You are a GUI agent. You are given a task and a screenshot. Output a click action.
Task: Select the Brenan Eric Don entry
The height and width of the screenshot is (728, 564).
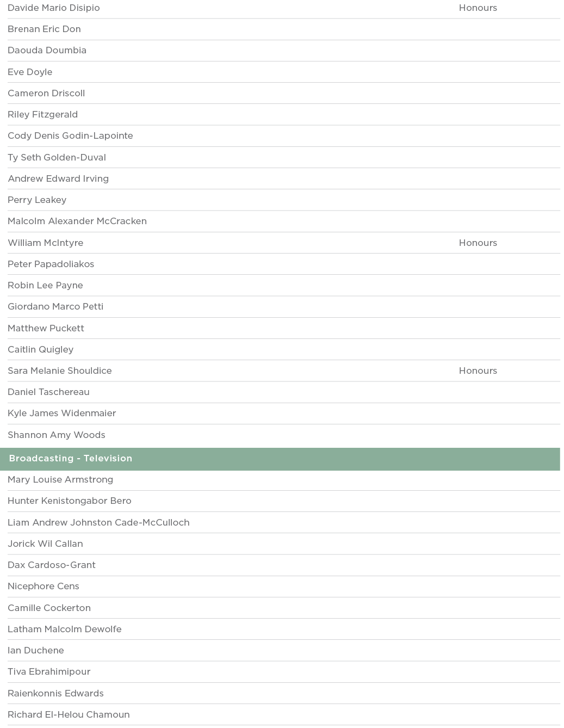point(44,29)
